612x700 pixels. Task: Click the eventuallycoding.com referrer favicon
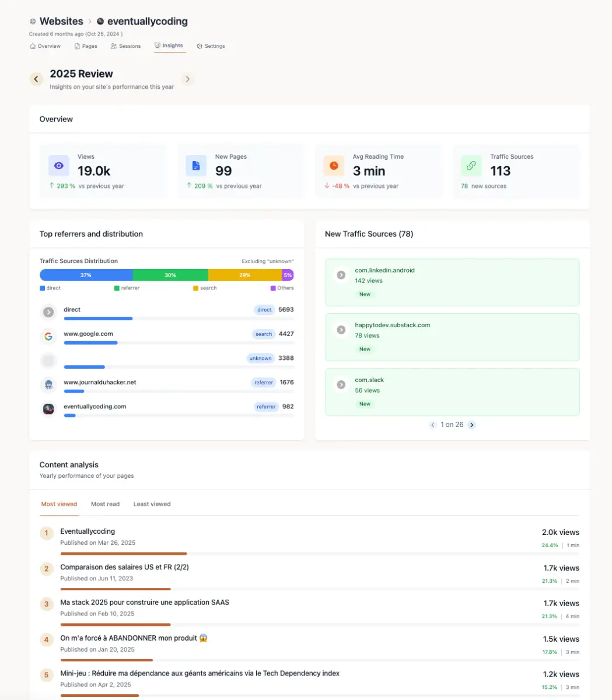pyautogui.click(x=48, y=409)
